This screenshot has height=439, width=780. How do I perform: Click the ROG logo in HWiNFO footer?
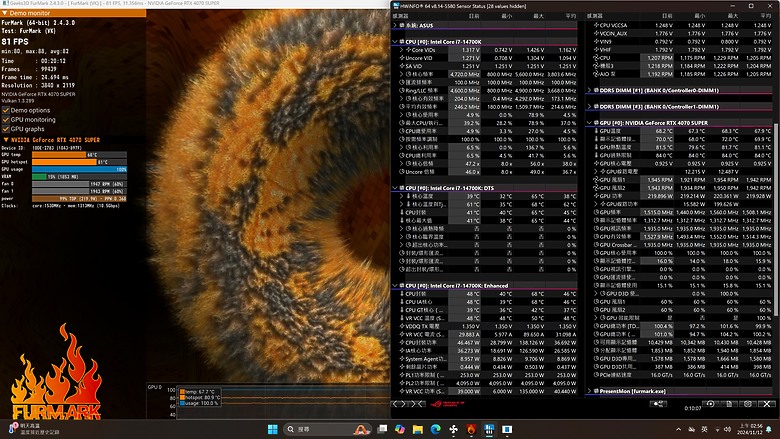click(x=447, y=404)
